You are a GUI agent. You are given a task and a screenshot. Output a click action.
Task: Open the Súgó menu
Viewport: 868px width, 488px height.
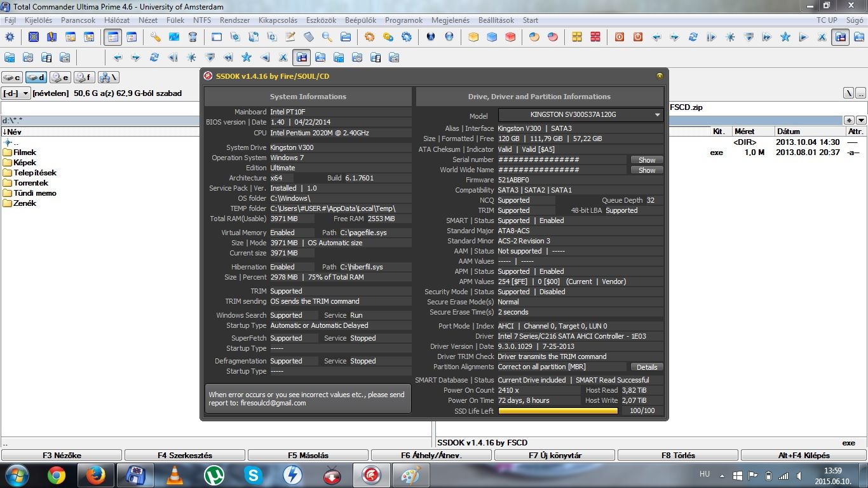(x=855, y=20)
